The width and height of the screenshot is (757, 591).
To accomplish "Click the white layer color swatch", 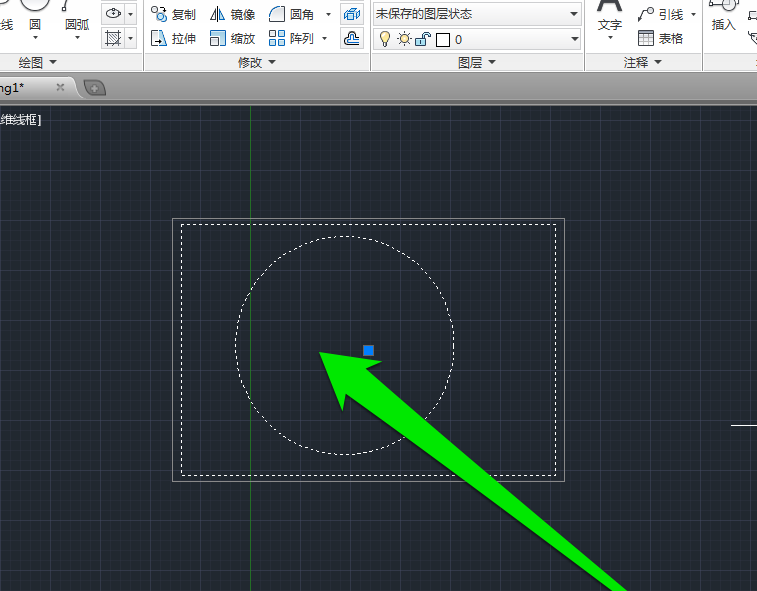I will click(443, 40).
